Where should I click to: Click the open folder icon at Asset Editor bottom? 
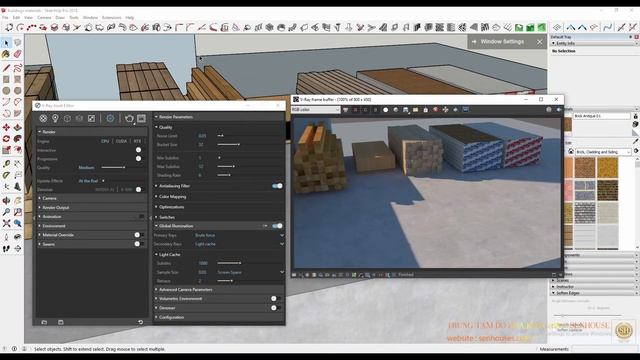click(44, 322)
